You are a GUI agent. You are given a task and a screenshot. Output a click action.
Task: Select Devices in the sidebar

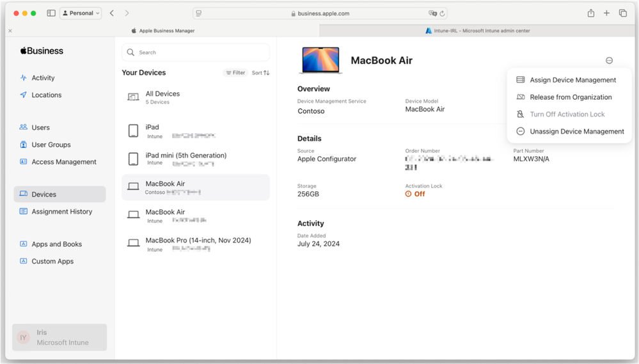(x=59, y=194)
